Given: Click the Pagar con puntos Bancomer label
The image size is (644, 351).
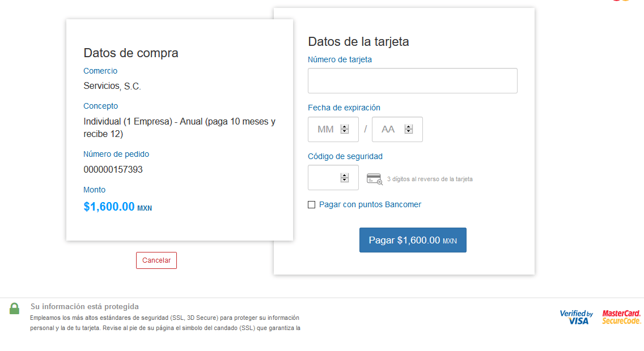Looking at the screenshot, I should (x=370, y=204).
